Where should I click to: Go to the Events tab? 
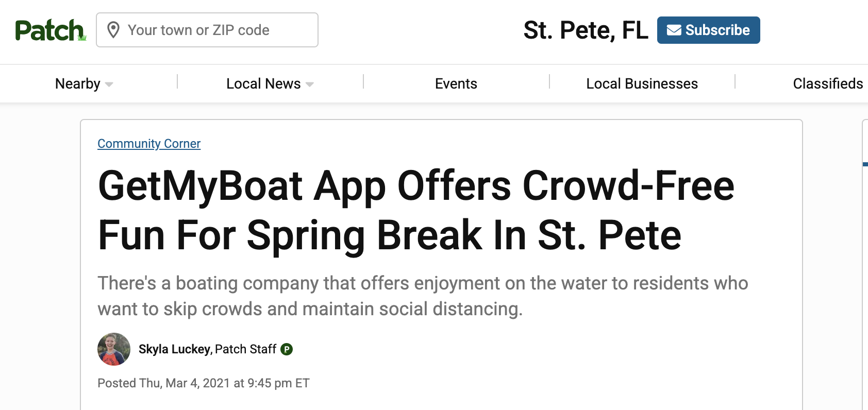click(x=456, y=83)
